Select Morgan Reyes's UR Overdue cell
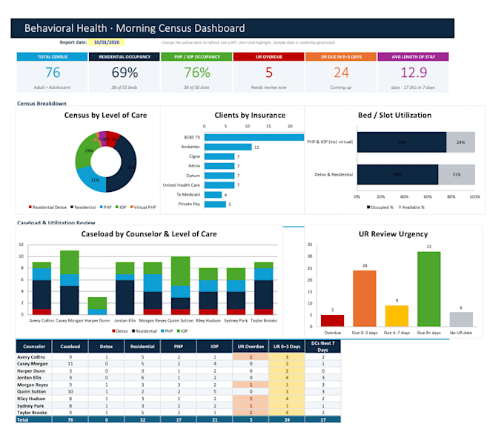Viewport: 504px width, 432px height. (x=251, y=385)
